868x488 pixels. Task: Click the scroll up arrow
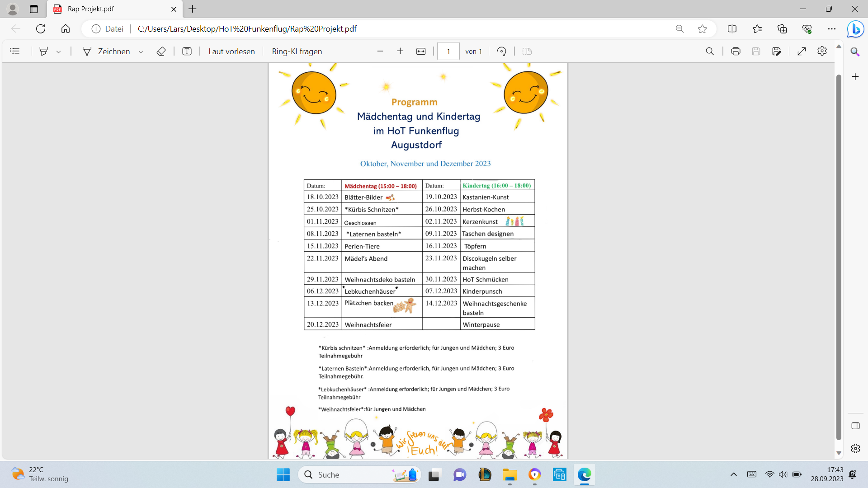pyautogui.click(x=839, y=46)
